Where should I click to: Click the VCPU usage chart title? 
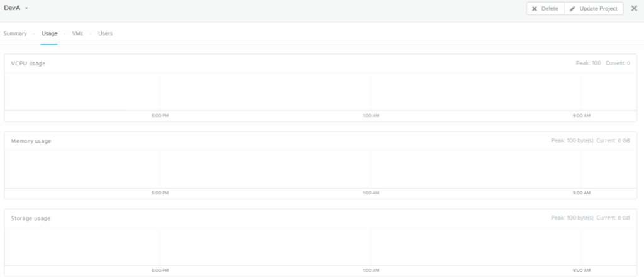(28, 64)
